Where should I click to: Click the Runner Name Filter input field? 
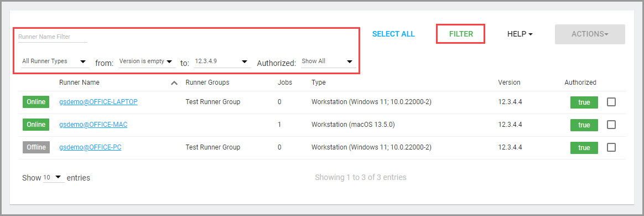point(53,37)
